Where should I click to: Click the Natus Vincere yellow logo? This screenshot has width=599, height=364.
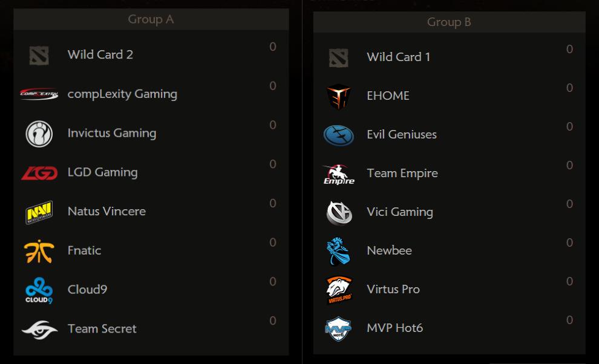(39, 212)
